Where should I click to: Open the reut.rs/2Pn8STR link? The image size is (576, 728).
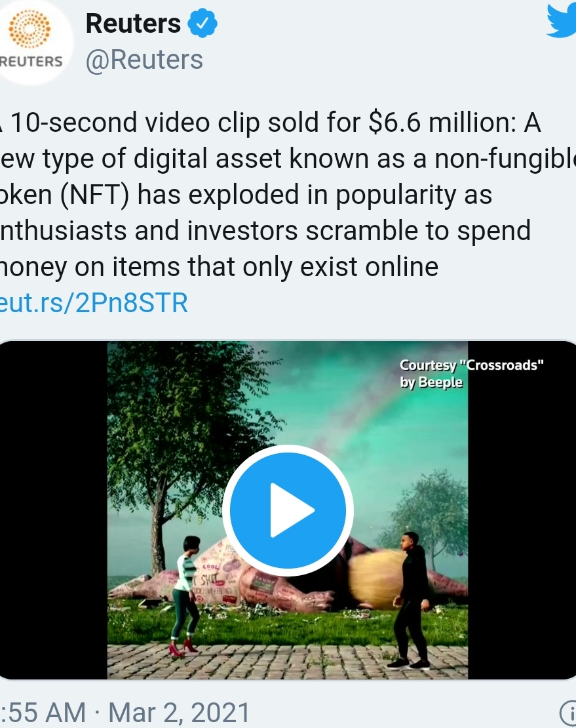[x=94, y=303]
